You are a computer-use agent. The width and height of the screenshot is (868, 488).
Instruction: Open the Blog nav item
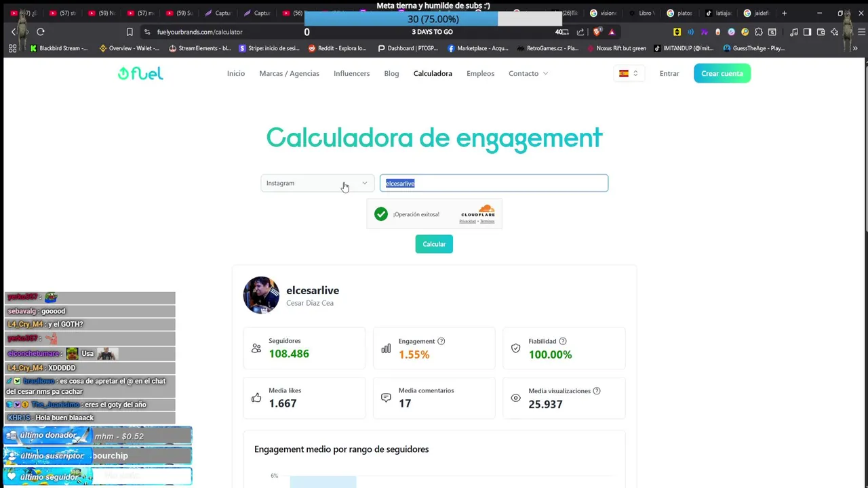[x=391, y=73]
